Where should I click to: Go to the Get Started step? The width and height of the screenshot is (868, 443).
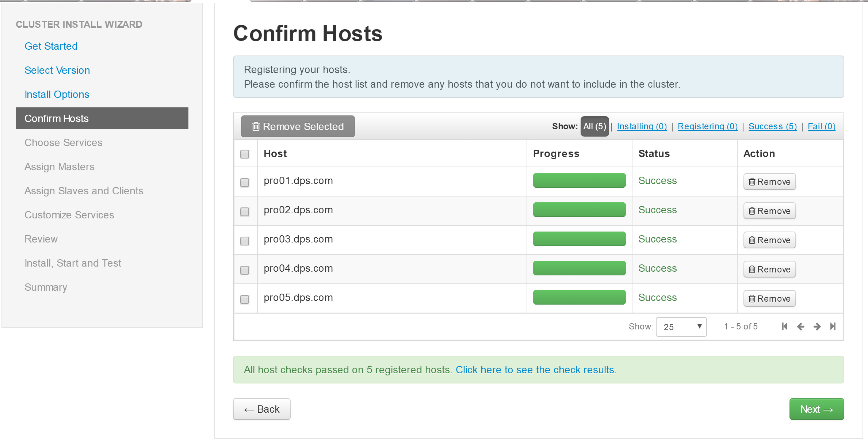pyautogui.click(x=51, y=46)
